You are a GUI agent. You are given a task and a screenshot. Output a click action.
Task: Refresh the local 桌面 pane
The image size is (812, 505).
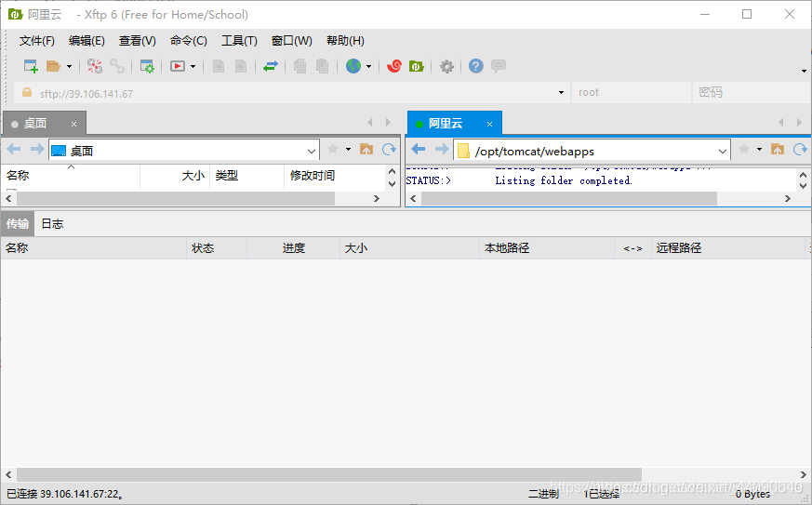[x=389, y=149]
